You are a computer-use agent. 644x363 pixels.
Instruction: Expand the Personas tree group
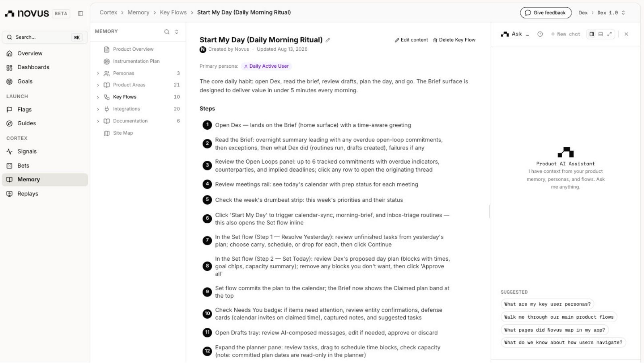click(98, 73)
